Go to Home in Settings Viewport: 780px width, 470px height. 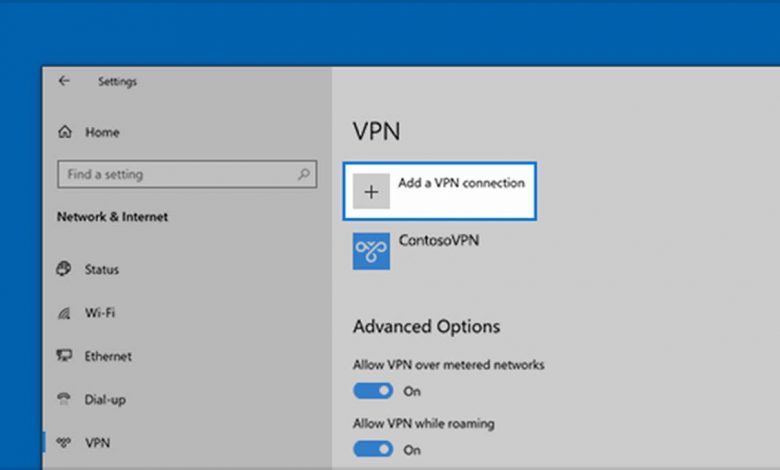pyautogui.click(x=101, y=132)
